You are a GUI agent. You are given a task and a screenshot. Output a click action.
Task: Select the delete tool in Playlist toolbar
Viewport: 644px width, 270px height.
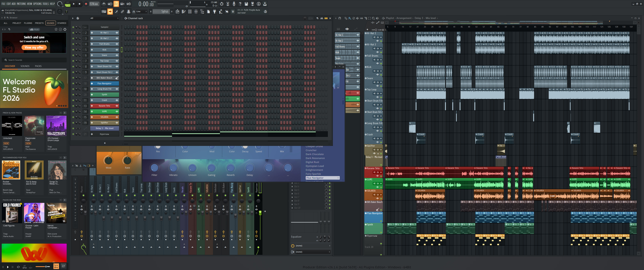click(x=353, y=18)
